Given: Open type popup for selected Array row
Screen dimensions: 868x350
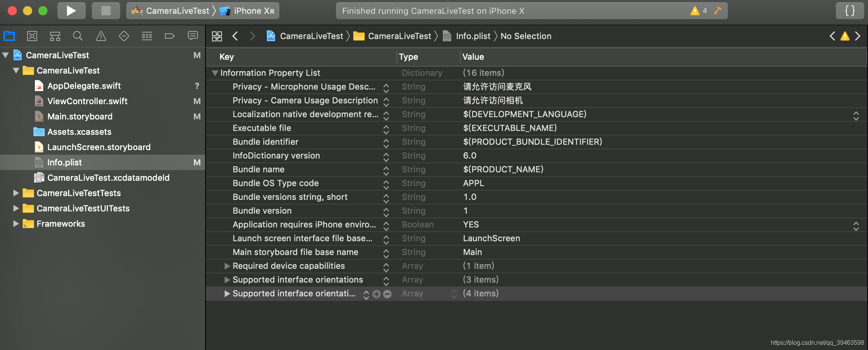Looking at the screenshot, I should point(454,294).
